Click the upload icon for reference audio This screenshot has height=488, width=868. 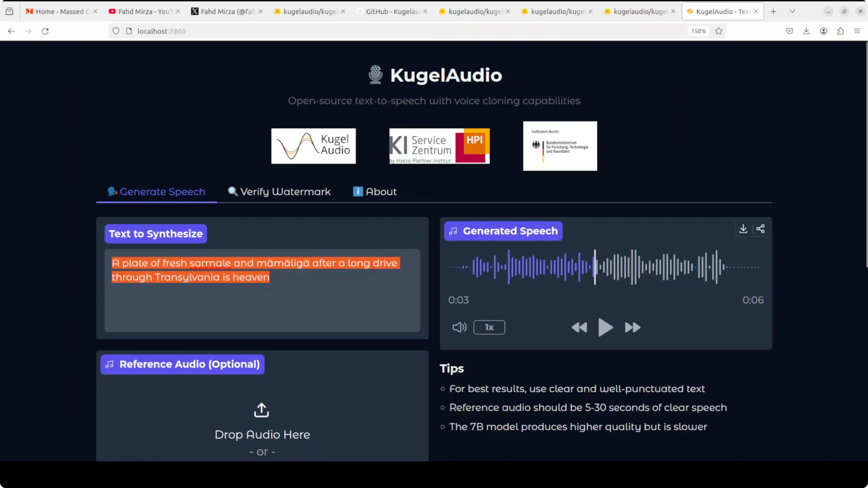pyautogui.click(x=262, y=410)
